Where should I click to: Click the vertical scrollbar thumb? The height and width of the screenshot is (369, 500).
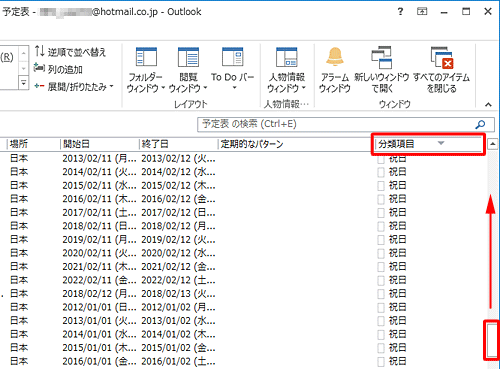[492, 340]
